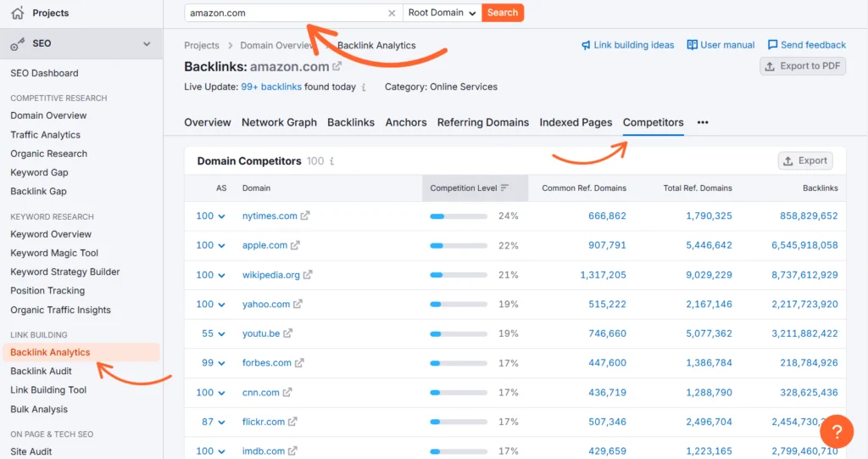Click the Competition Level sort icon
868x459 pixels.
pos(504,188)
